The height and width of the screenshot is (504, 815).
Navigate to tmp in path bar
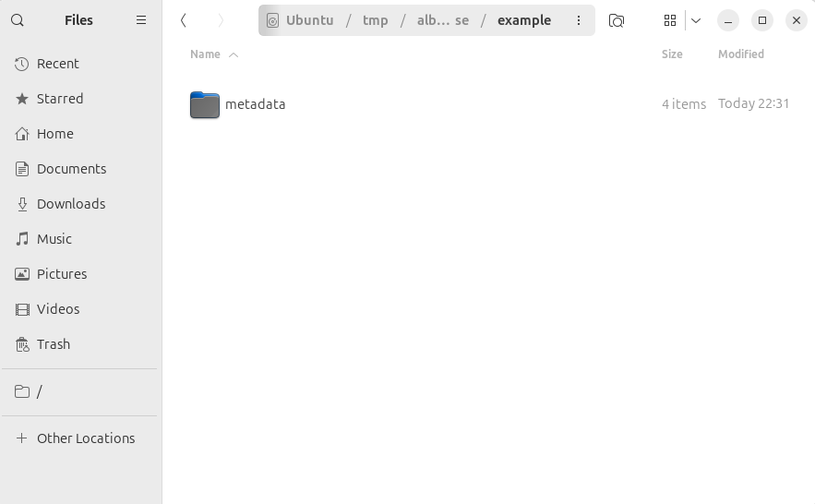tap(376, 20)
